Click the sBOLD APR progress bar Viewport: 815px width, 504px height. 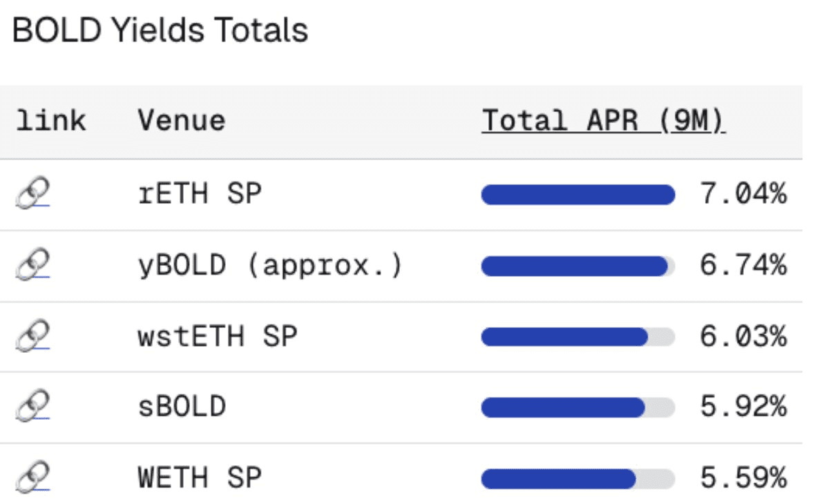(x=577, y=407)
